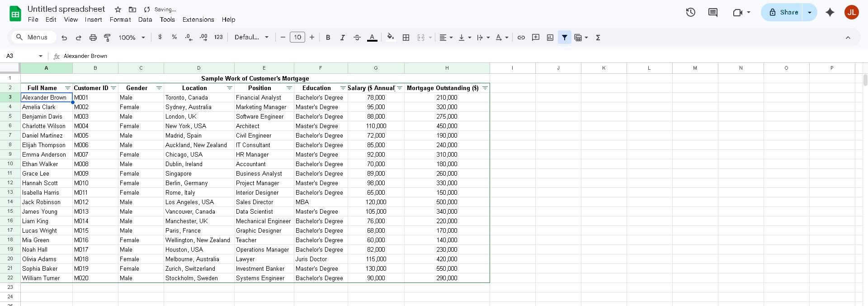Open the Insert menu

[93, 19]
